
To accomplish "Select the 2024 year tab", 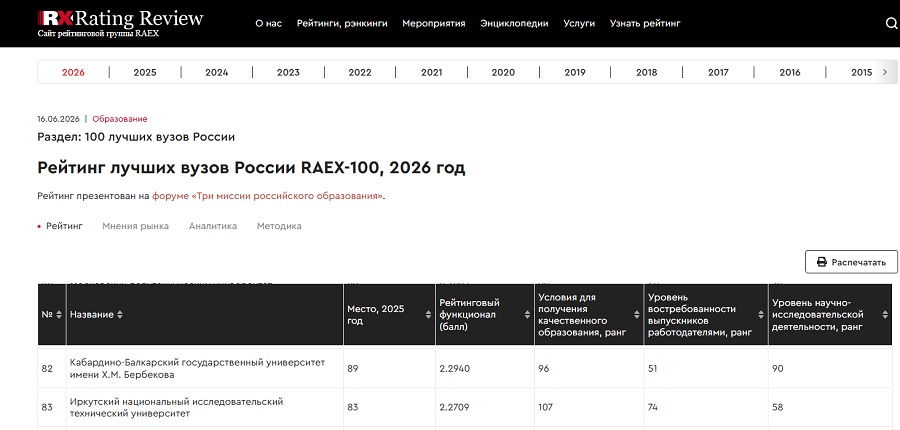I will tap(216, 72).
